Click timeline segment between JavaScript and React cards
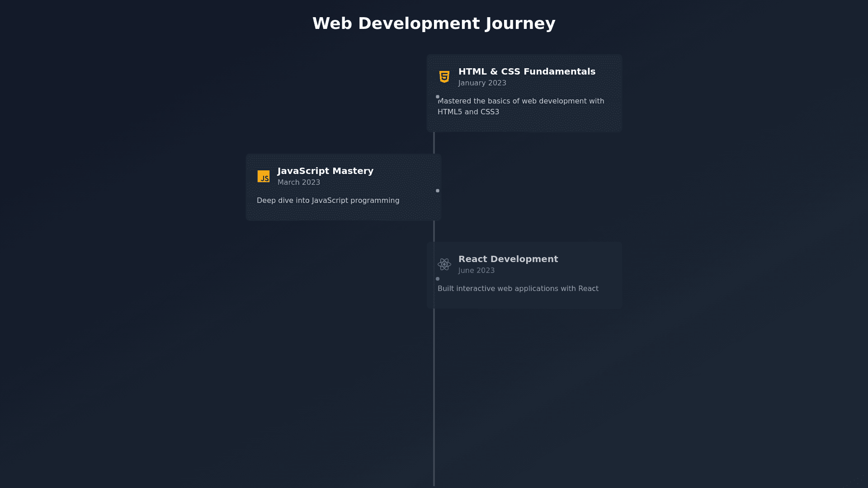 tap(434, 231)
